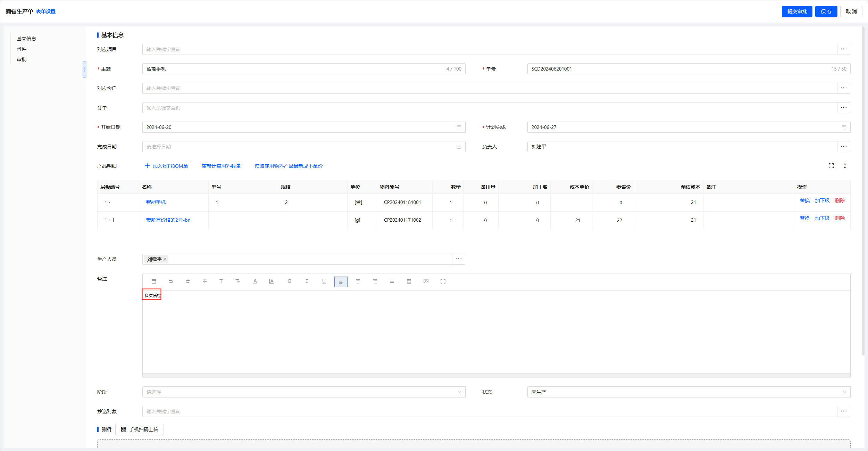Click 加下级 in 智能手机 row
The width and height of the screenshot is (868, 451).
[x=822, y=200]
